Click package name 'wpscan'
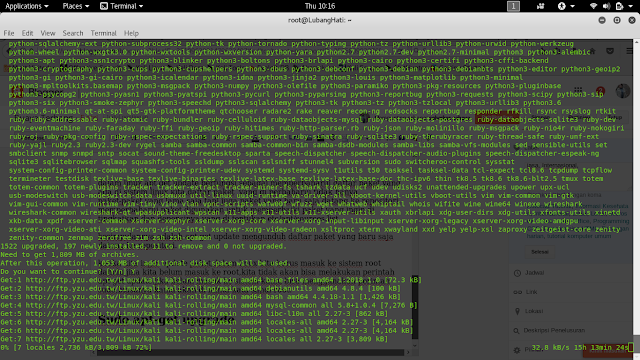640x360 pixels. [207, 213]
